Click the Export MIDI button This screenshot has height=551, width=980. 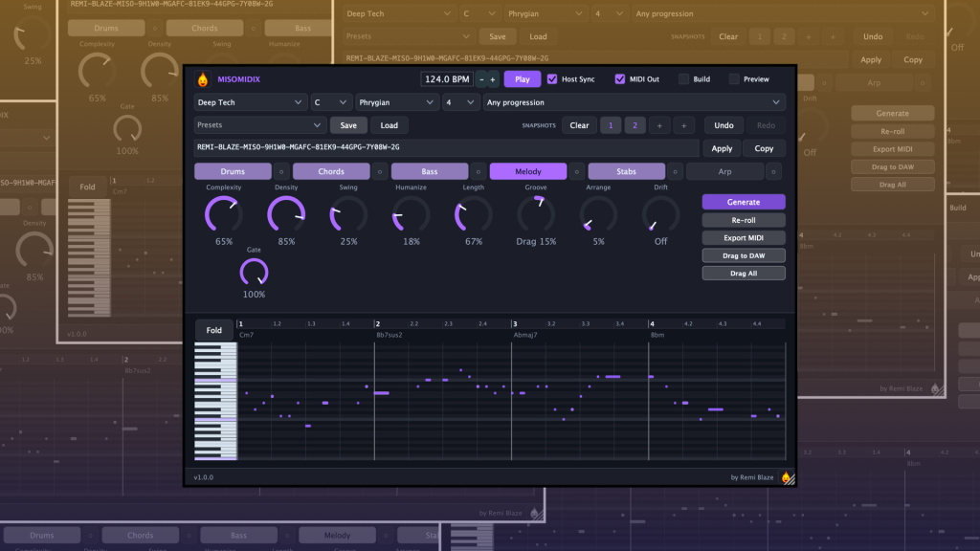coord(744,238)
